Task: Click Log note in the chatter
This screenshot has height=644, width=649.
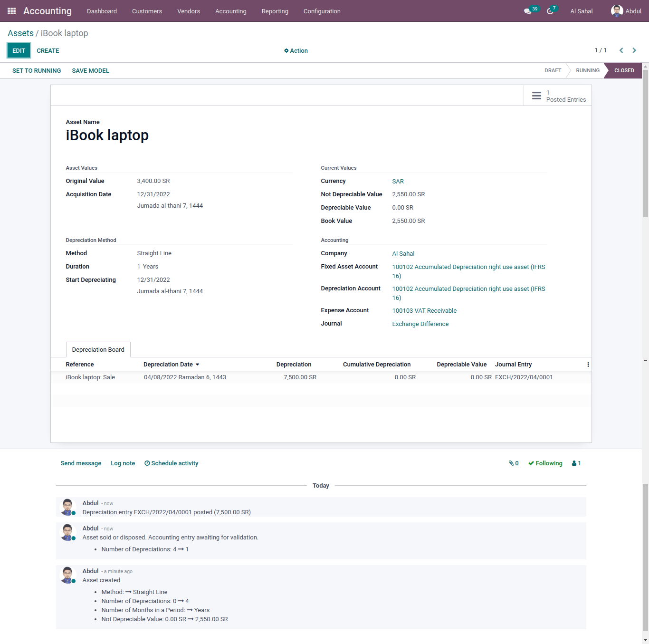Action: 123,463
